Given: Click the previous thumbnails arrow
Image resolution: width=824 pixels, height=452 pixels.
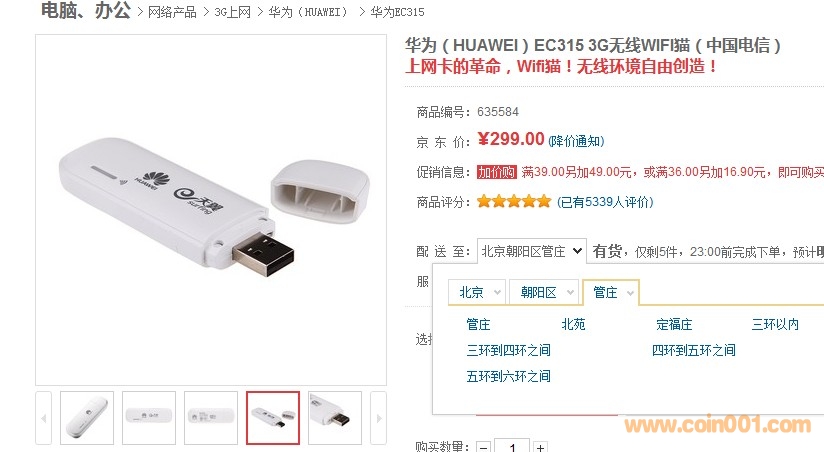Looking at the screenshot, I should (x=44, y=418).
